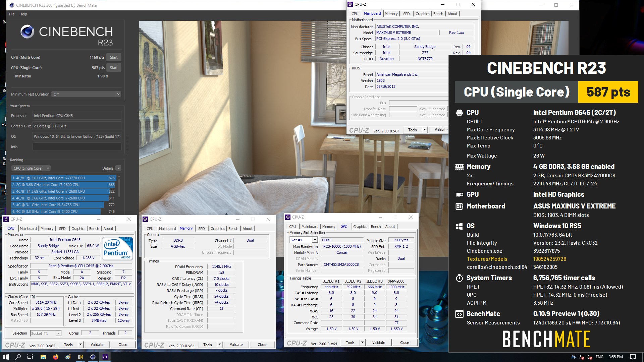This screenshot has width=644, height=362.
Task: Open taskbar Search magnifier
Action: pyautogui.click(x=18, y=357)
